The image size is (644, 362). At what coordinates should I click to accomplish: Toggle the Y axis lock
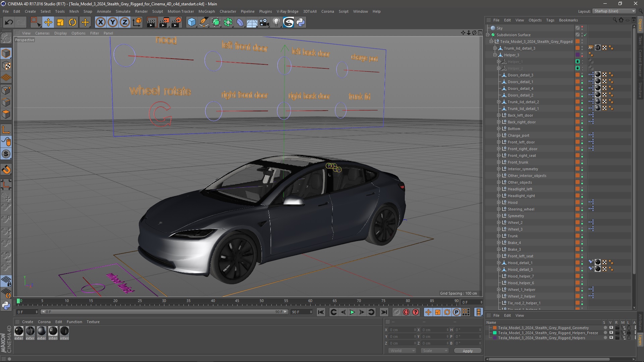pyautogui.click(x=113, y=22)
